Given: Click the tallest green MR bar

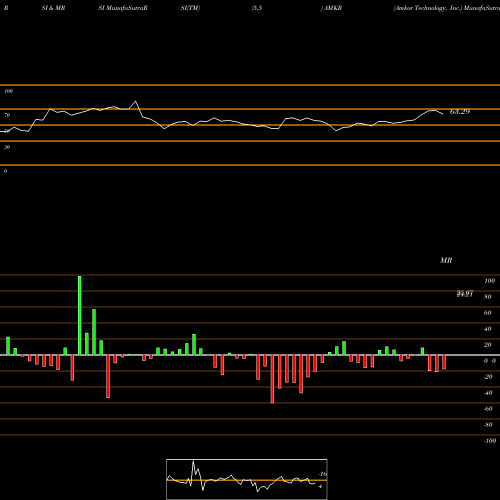Looking at the screenshot, I should (x=79, y=315).
